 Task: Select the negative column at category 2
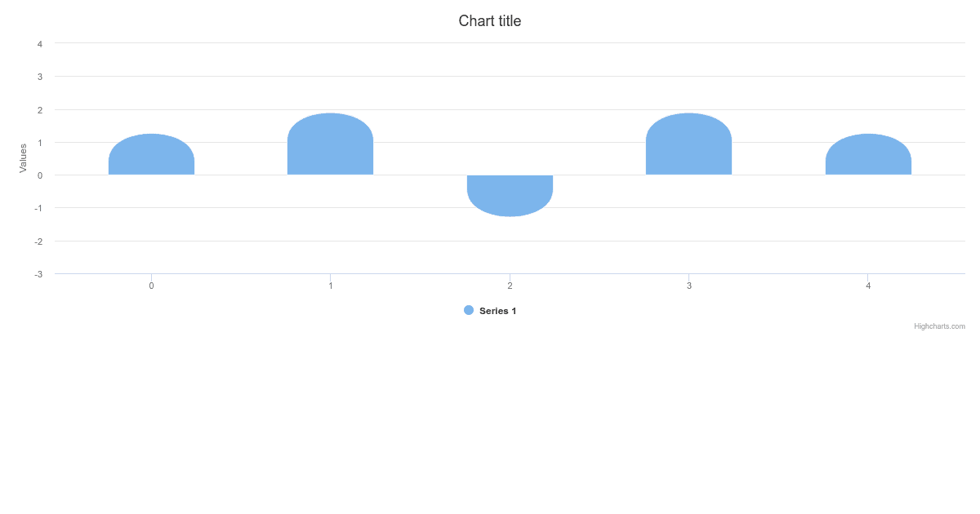click(510, 196)
